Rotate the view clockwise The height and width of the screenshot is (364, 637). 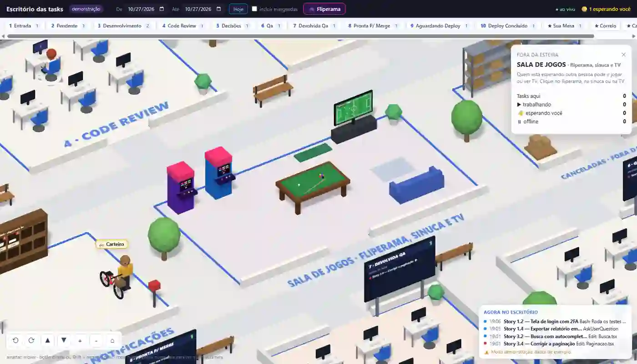click(x=31, y=340)
